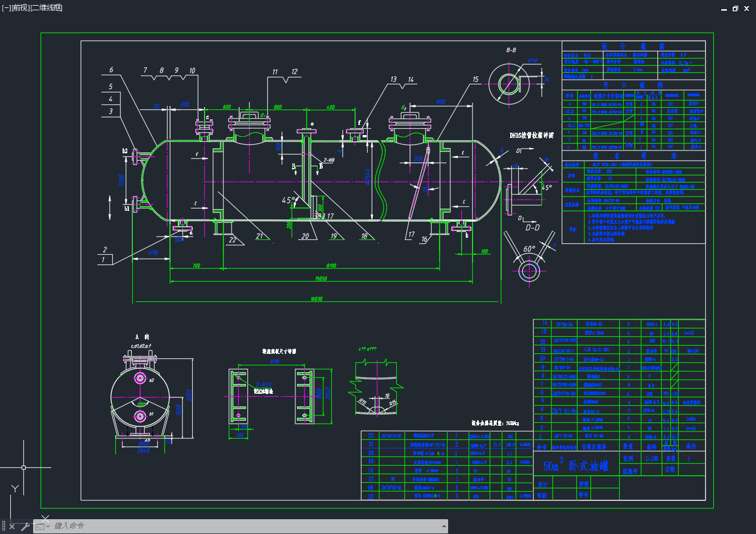Show recent commands list from the prompt icon
Image resolution: width=756 pixels, height=534 pixels.
coord(42,526)
